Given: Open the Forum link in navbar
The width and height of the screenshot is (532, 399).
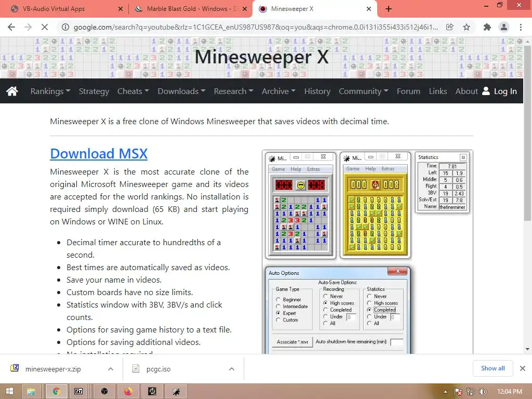Looking at the screenshot, I should tap(408, 91).
